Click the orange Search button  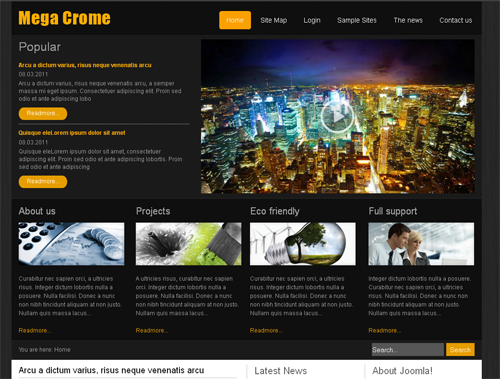coord(460,350)
